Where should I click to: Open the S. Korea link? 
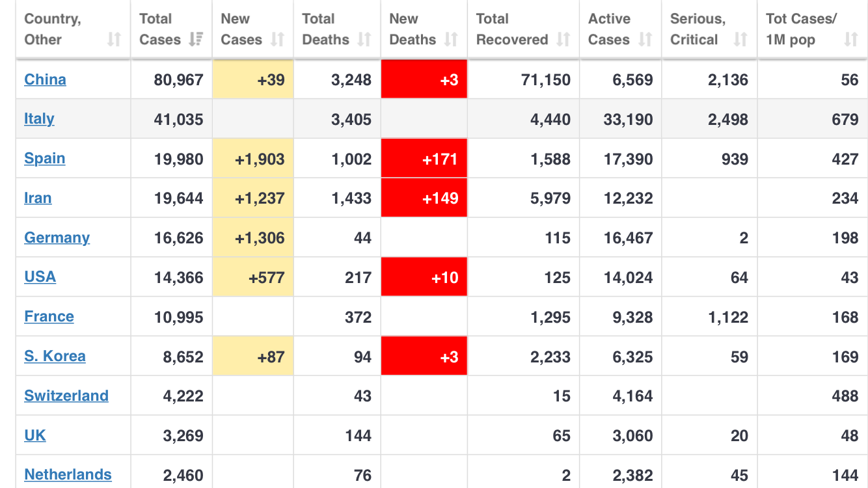tap(55, 357)
